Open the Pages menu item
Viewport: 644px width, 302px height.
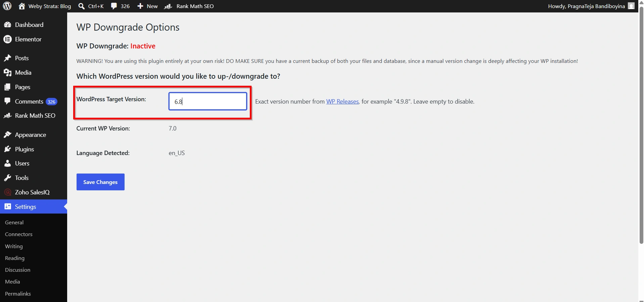pyautogui.click(x=34, y=87)
